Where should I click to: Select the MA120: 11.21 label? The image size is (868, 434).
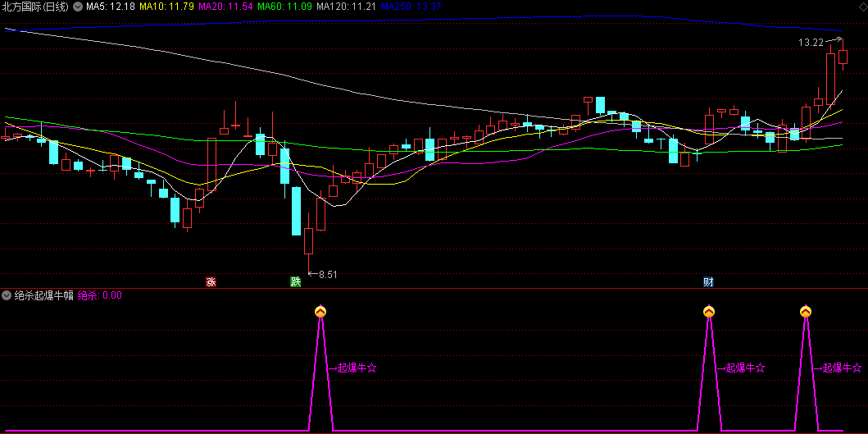[347, 7]
